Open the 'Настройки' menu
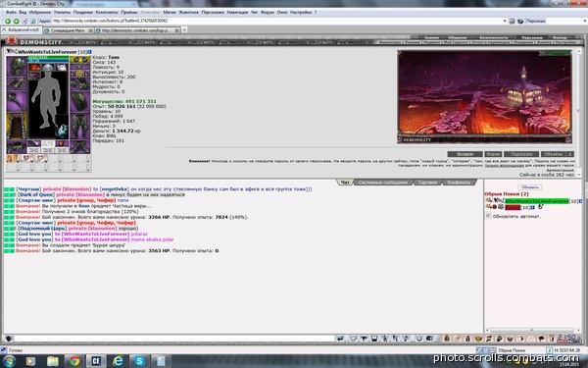The height and width of the screenshot is (368, 588). coord(301,12)
